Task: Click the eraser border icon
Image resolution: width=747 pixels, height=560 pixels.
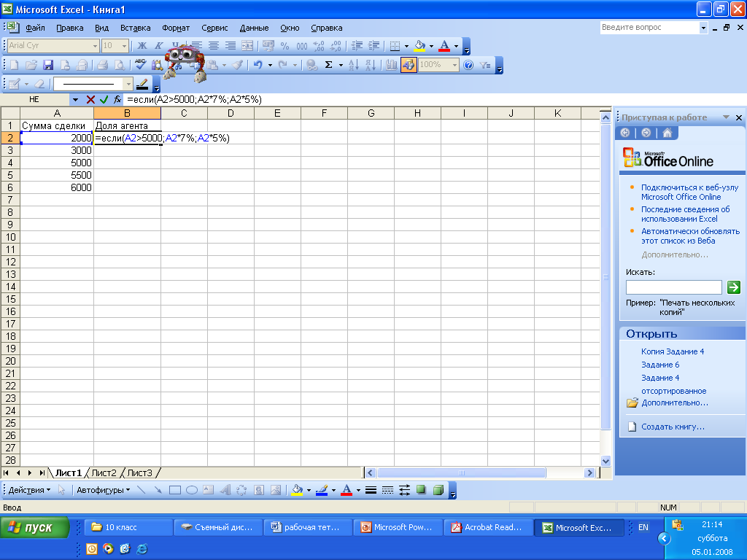Action: point(39,85)
